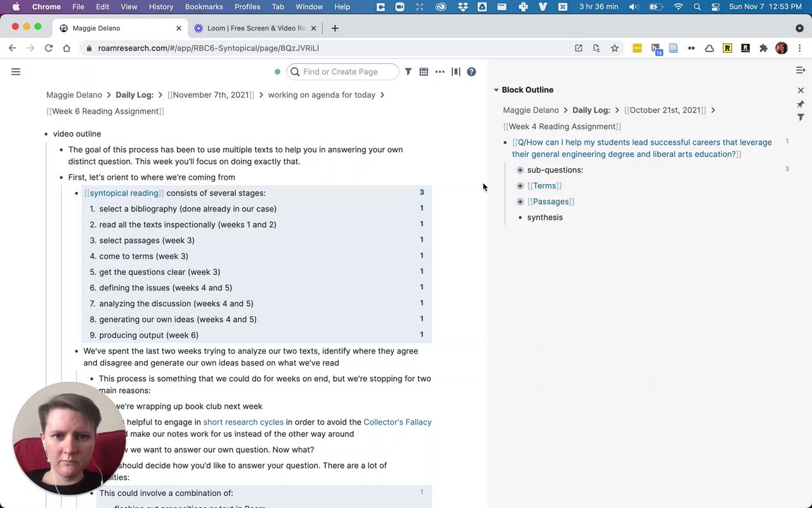Click the filter icon in Roam top bar
The image size is (812, 508).
tap(408, 72)
